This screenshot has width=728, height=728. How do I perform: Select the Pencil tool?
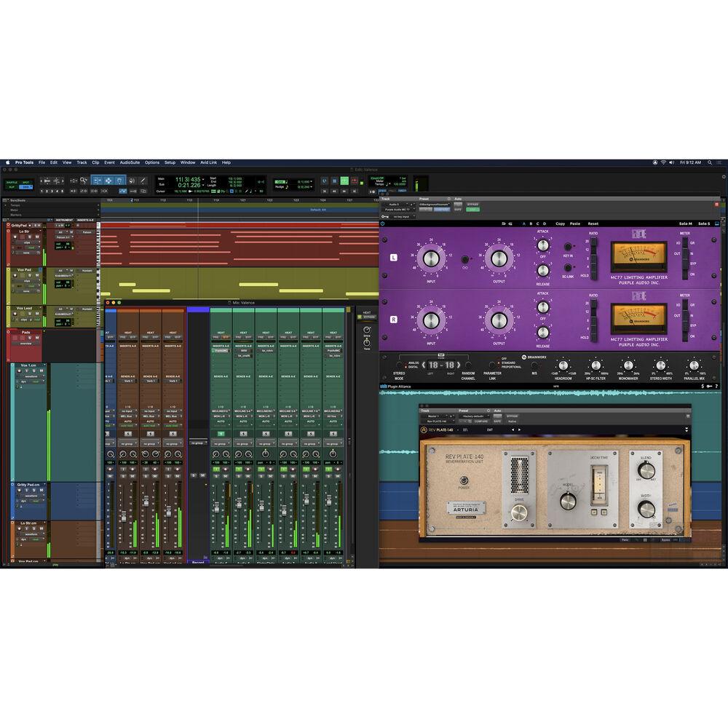pyautogui.click(x=143, y=181)
